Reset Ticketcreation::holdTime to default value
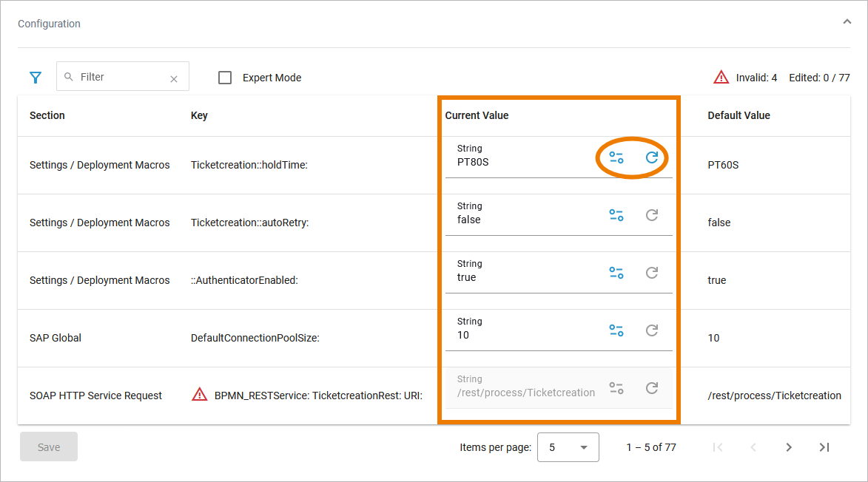Screen dimensions: 868x482 pyautogui.click(x=652, y=157)
